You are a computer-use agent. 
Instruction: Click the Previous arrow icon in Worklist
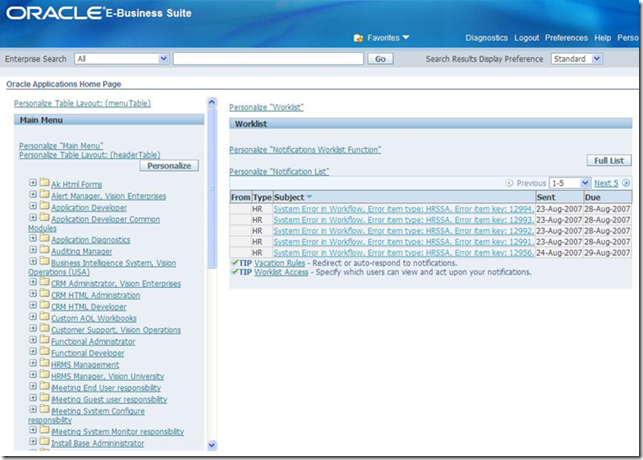coord(509,183)
